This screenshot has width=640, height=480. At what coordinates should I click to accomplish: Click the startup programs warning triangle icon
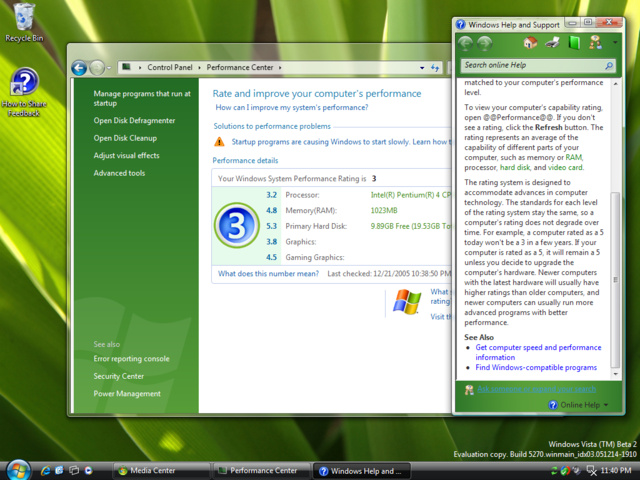pos(219,142)
